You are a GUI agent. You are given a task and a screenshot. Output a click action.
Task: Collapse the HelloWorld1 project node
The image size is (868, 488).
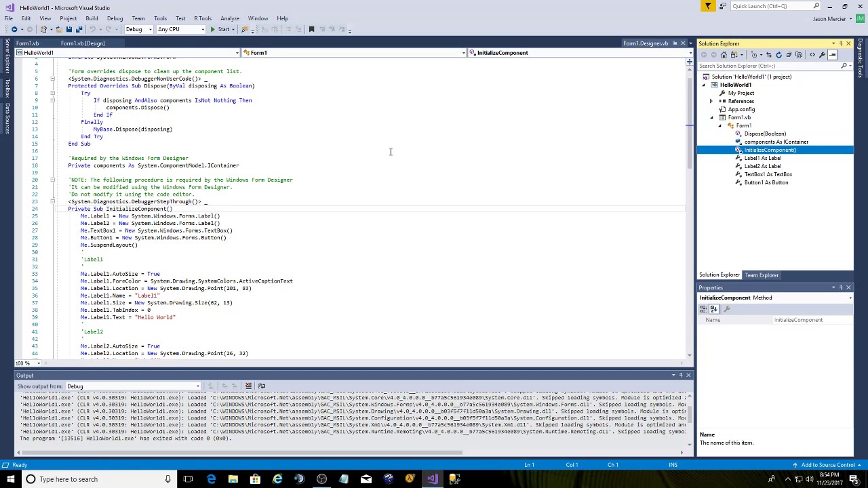click(703, 85)
